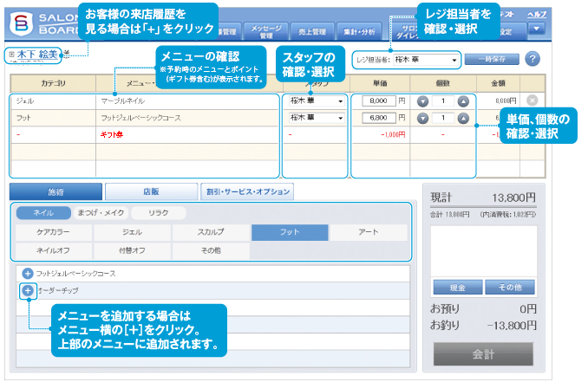This screenshot has height=382, width=588.
Task: Decrease quantity for フットジェルベーシックコース row
Action: click(x=422, y=118)
